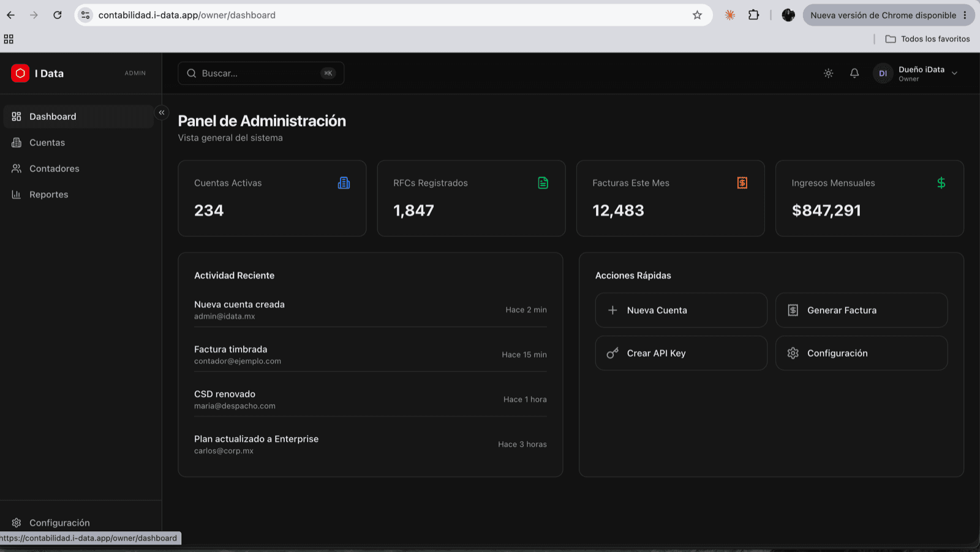Open the Chrome apps grid icon
The height and width of the screenshot is (552, 980).
[9, 39]
